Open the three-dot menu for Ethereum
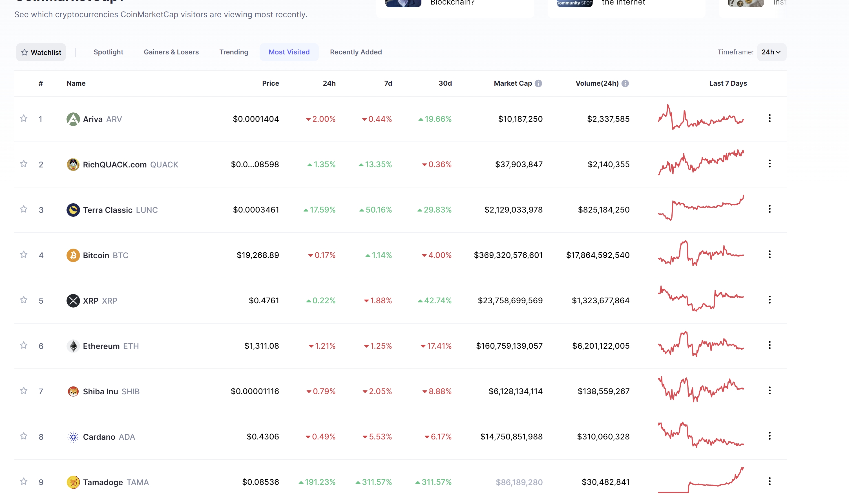The image size is (849, 504). tap(770, 345)
